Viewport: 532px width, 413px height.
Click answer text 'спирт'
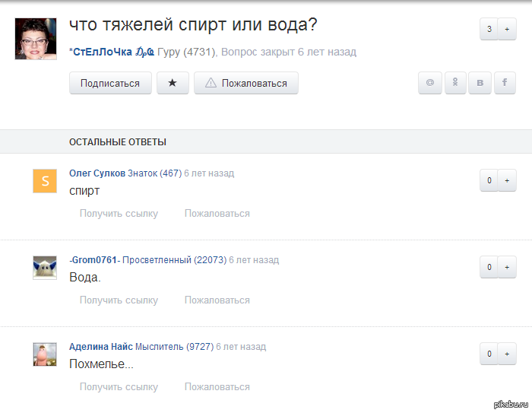84,191
